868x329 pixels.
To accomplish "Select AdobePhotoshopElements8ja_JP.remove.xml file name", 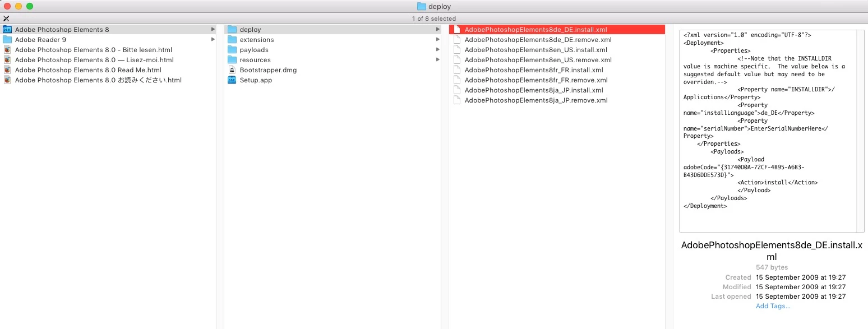I will 536,100.
